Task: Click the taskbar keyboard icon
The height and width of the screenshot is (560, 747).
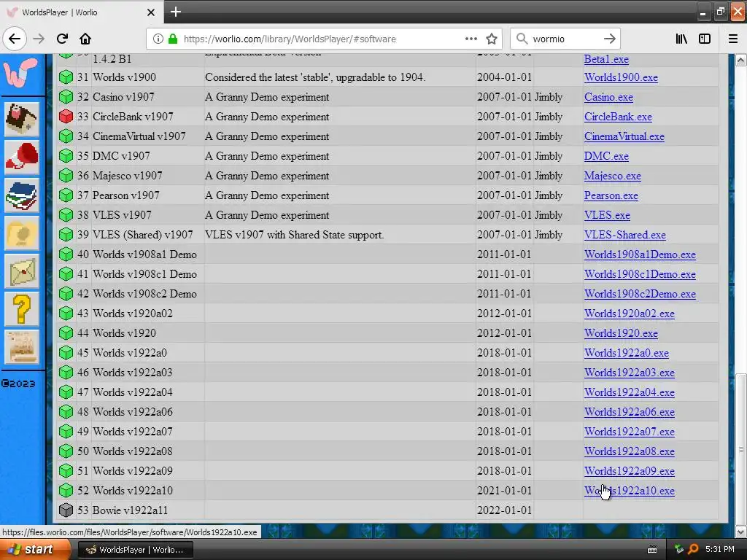Action: coord(652,550)
